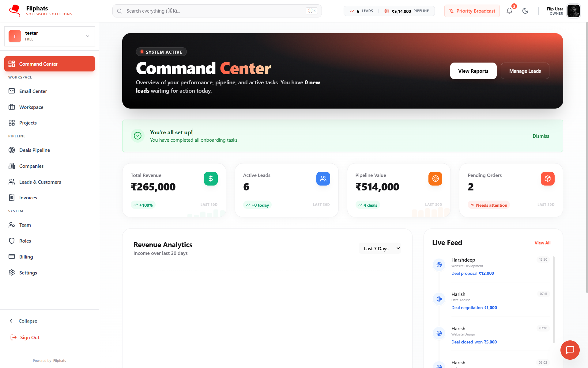The image size is (588, 368).
Task: Click the Active Leads people icon
Action: [x=323, y=178]
